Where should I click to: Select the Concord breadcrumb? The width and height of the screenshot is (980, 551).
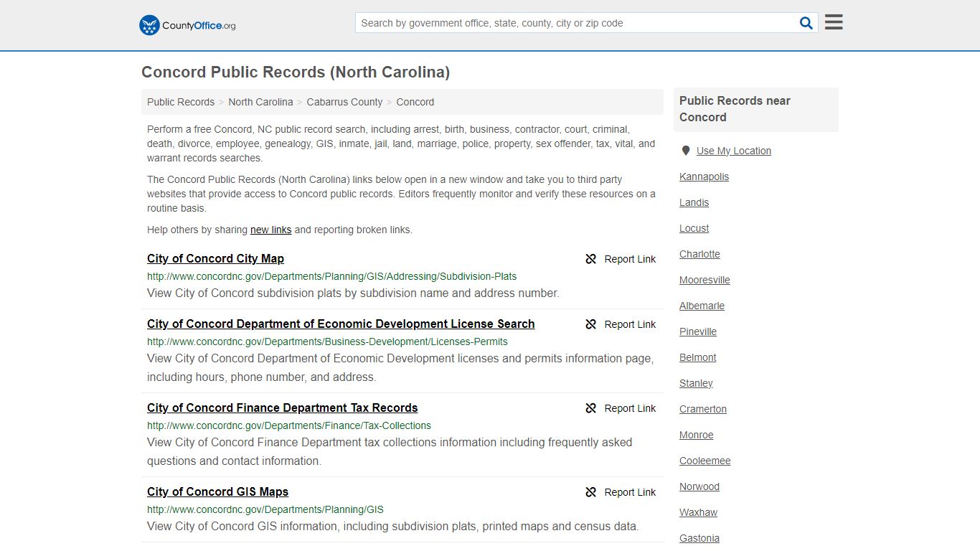pyautogui.click(x=415, y=102)
